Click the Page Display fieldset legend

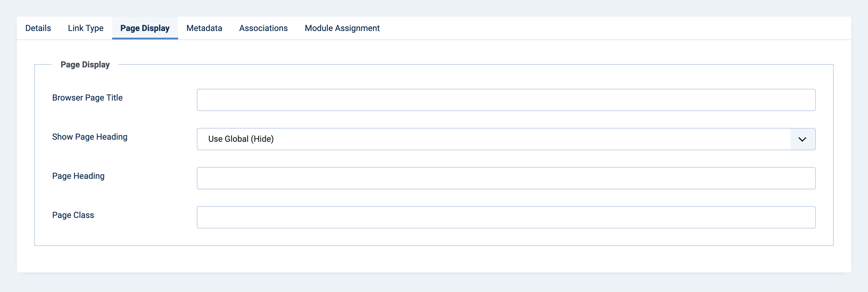pos(85,65)
